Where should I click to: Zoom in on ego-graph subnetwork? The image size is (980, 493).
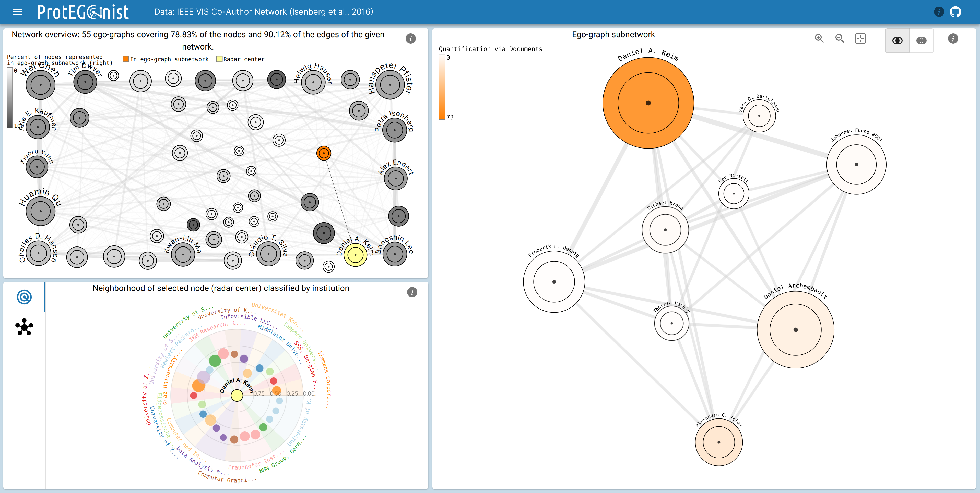[x=819, y=38]
